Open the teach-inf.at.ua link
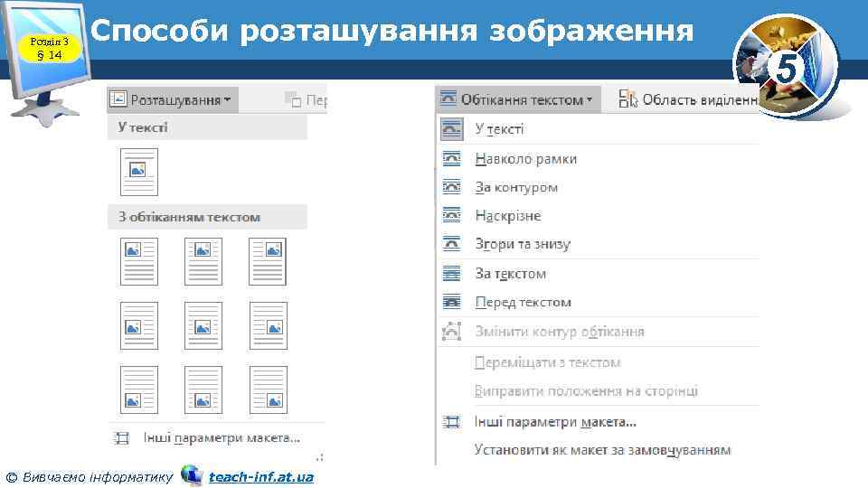 coord(260,477)
